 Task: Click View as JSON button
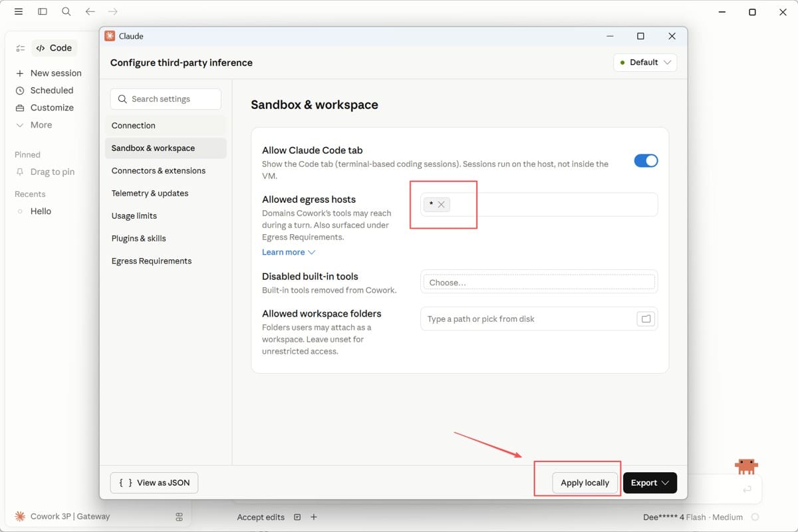coord(154,483)
